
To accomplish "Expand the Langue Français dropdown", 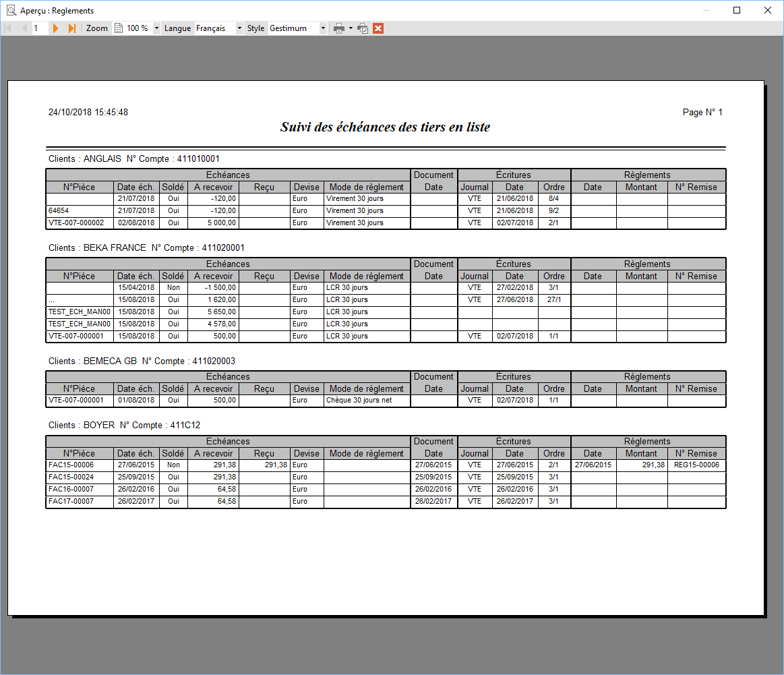I will click(x=239, y=28).
